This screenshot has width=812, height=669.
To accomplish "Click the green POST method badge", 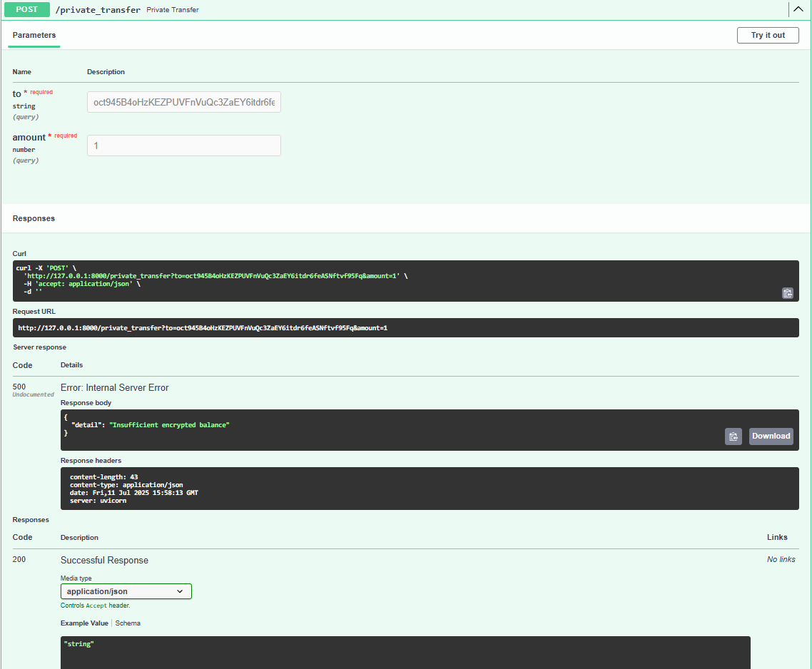I will point(27,9).
